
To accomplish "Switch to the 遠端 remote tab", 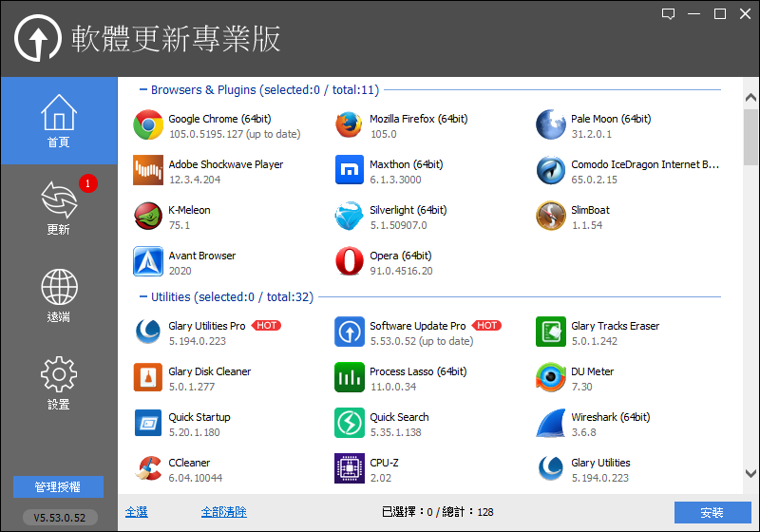I will [59, 295].
